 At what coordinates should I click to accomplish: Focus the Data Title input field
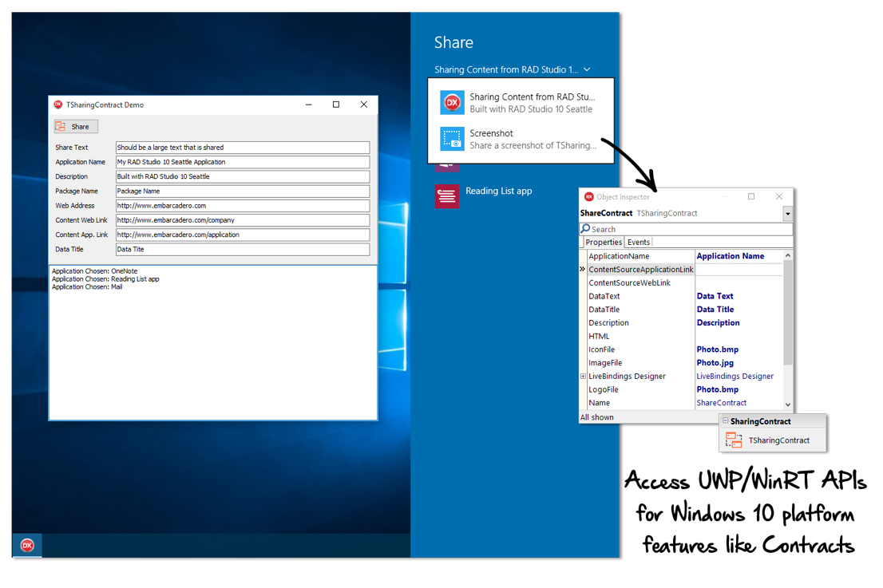(x=243, y=249)
